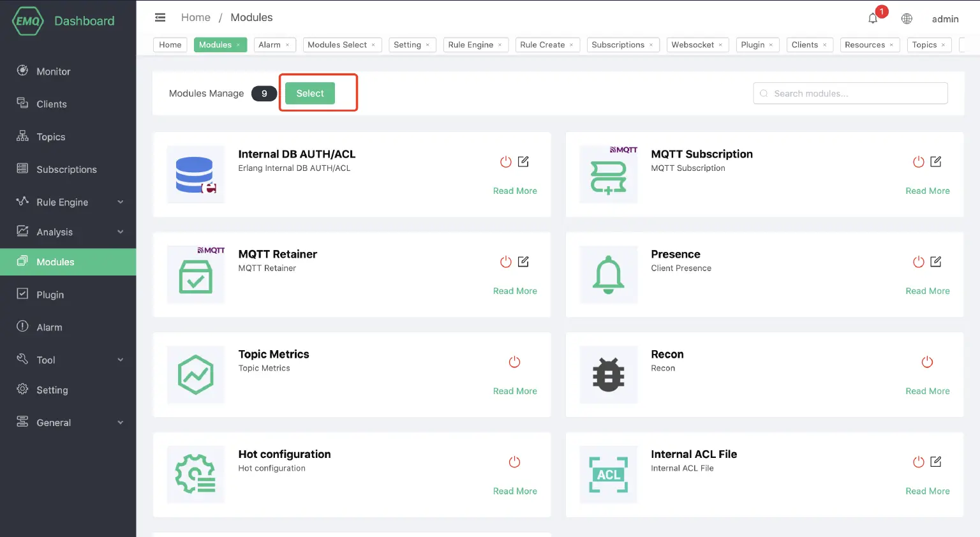The width and height of the screenshot is (980, 537).
Task: Open Monitor from the sidebar
Action: pos(54,71)
